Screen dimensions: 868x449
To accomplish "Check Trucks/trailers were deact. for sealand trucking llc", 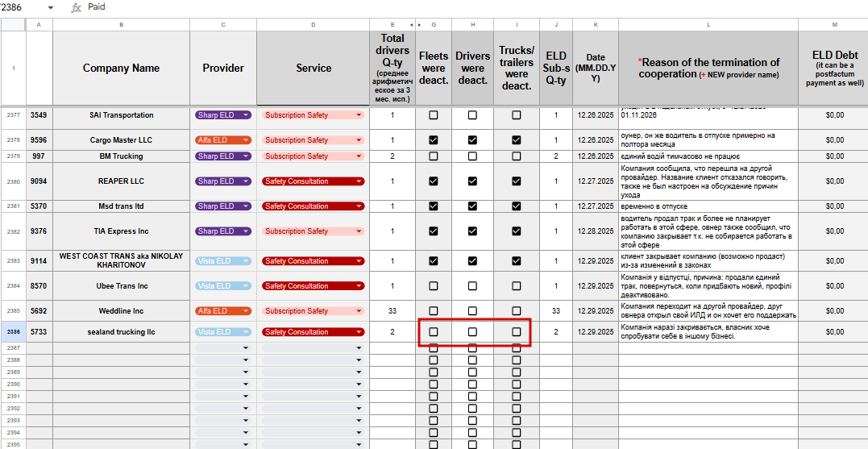I will point(517,331).
